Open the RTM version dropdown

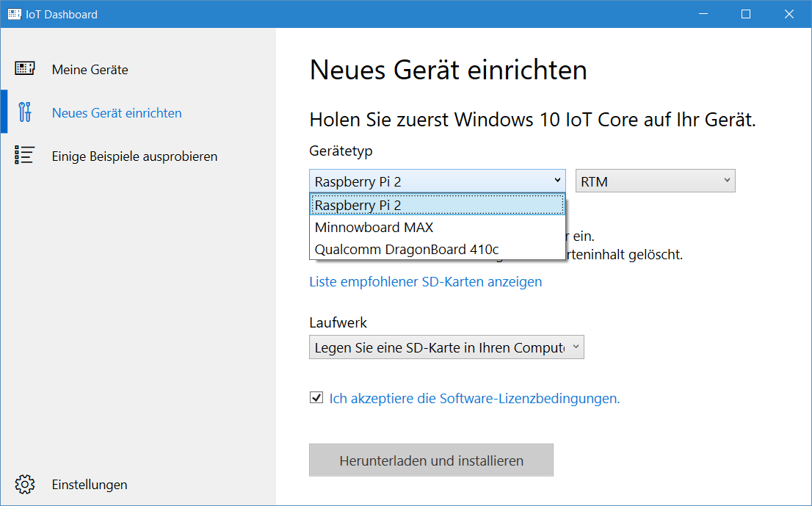(x=655, y=181)
